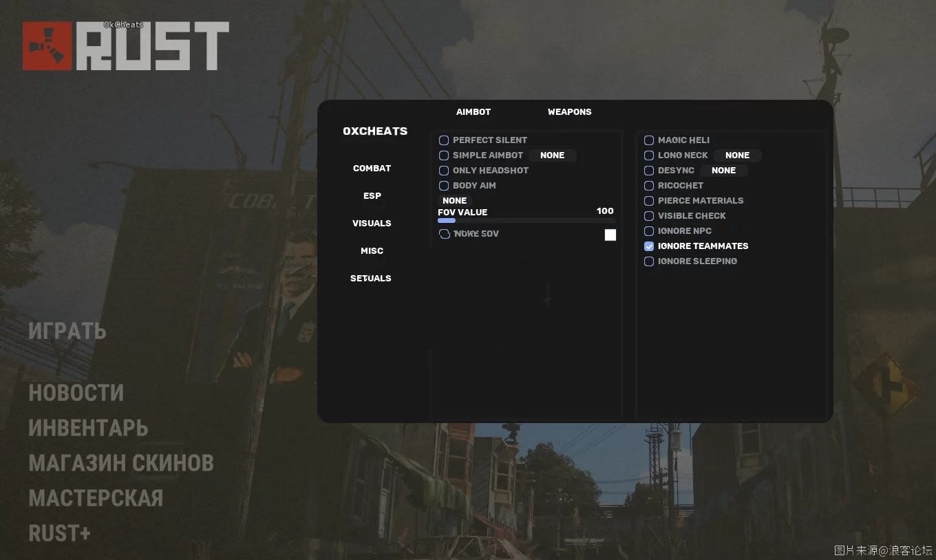Enable the Magic Heli checkbox
This screenshot has width=936, height=560.
pos(649,140)
